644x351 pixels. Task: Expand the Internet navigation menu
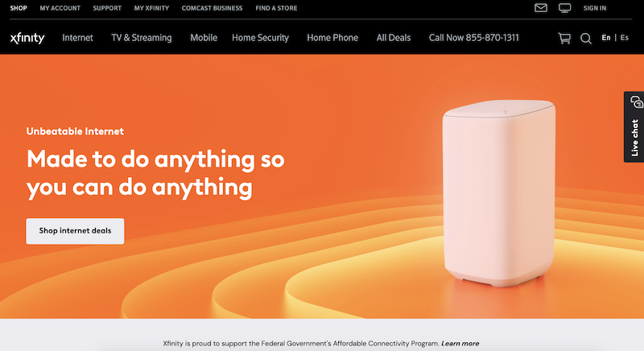[77, 38]
